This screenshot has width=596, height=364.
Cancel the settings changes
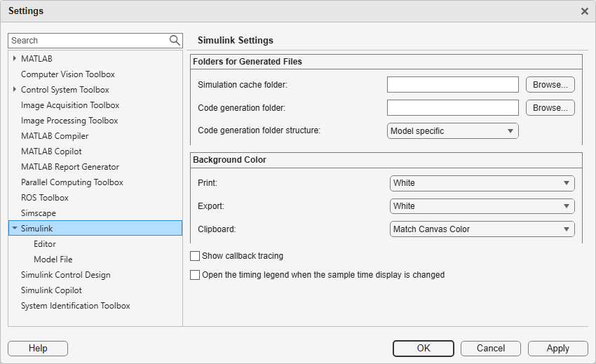491,349
